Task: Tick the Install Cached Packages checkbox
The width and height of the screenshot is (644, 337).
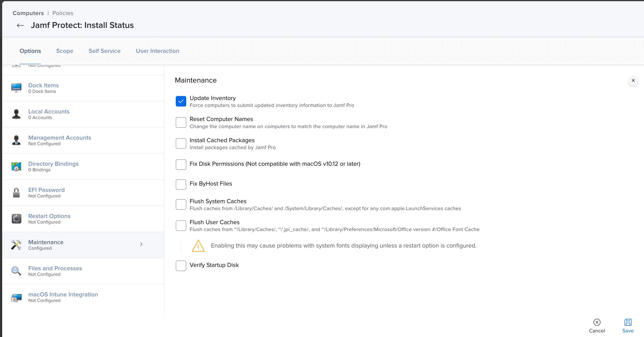Action: click(x=181, y=144)
